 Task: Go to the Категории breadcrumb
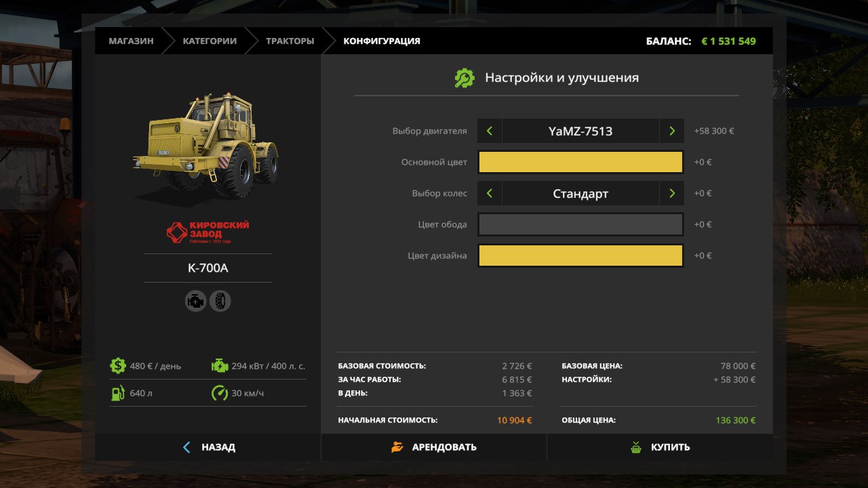[x=210, y=41]
